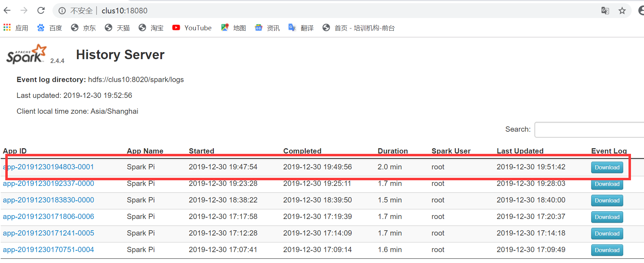Open the 地图 maps bookmark
644x263 pixels.
pyautogui.click(x=234, y=28)
